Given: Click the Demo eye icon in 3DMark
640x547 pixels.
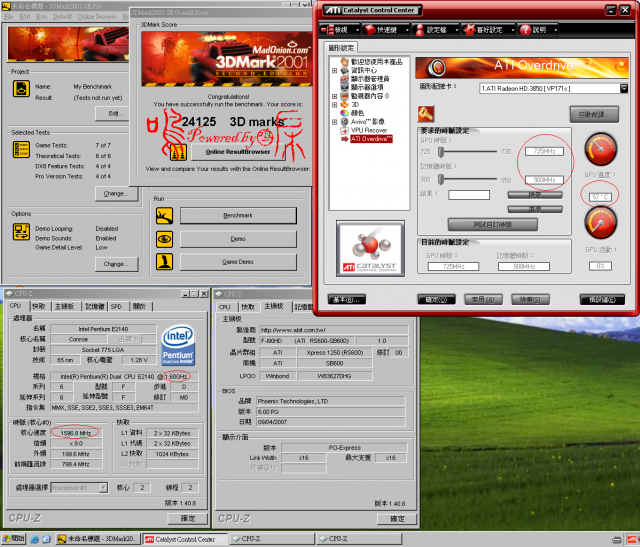Looking at the screenshot, I should click(x=164, y=239).
